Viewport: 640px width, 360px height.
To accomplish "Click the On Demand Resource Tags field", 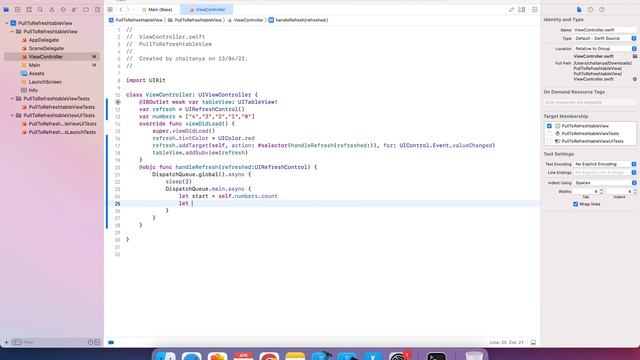I will coord(590,102).
